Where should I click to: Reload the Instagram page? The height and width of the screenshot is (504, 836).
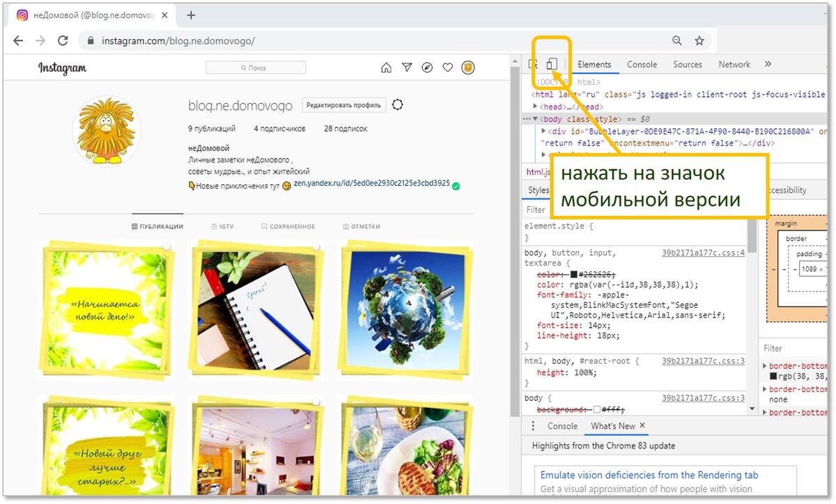tap(63, 41)
